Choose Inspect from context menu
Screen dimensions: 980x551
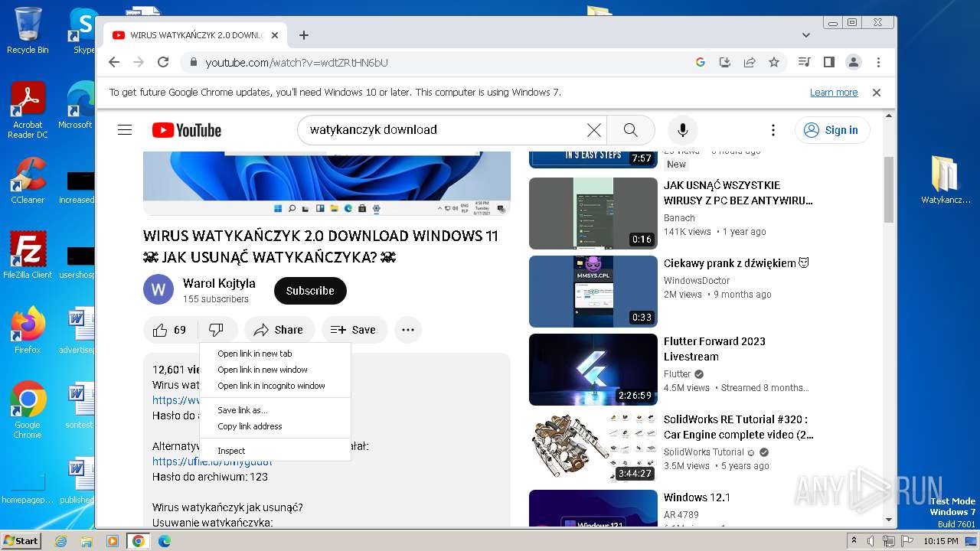tap(275, 451)
